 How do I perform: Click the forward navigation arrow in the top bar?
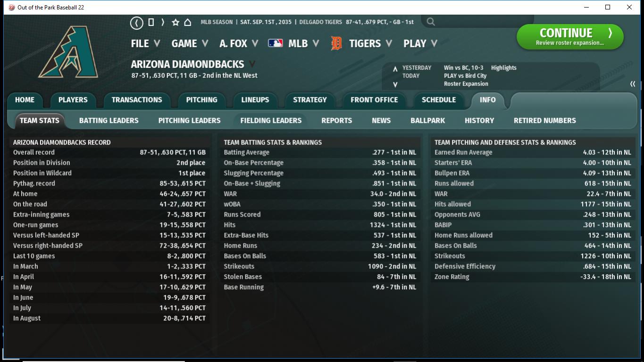coord(163,22)
